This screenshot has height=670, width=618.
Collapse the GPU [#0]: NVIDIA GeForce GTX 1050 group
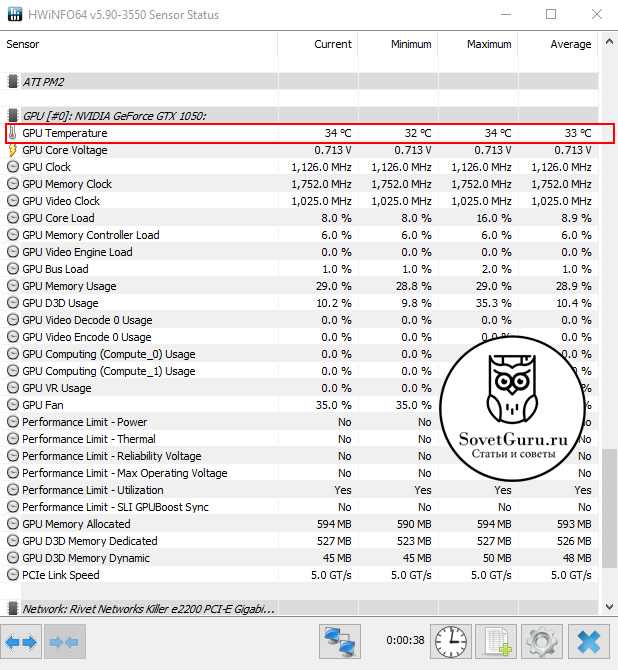13,116
